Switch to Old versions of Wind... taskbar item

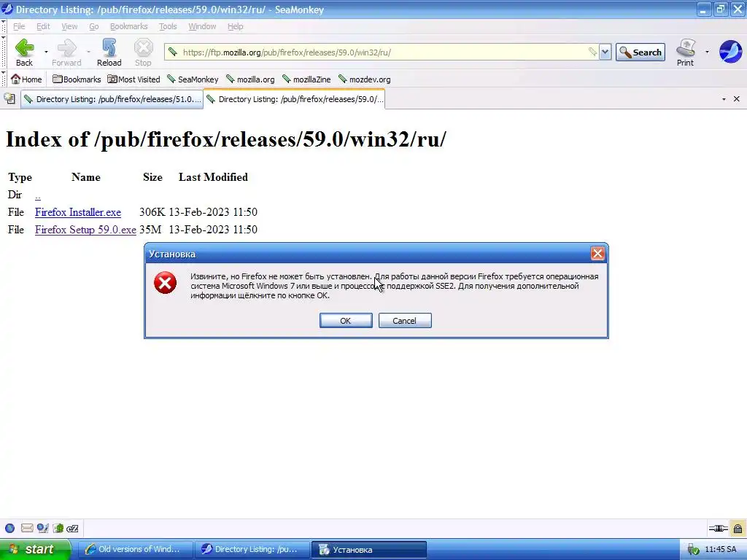pyautogui.click(x=134, y=550)
